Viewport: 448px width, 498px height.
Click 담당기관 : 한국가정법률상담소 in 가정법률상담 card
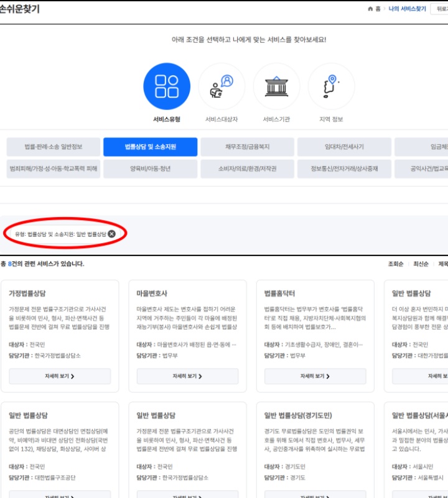tap(45, 356)
